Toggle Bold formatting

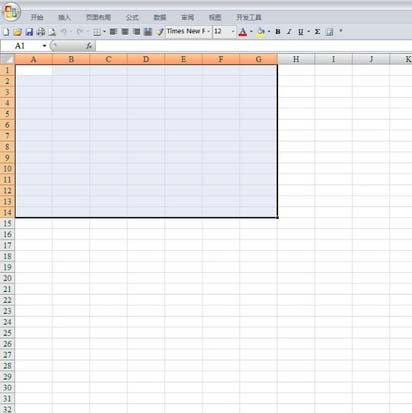(x=278, y=32)
